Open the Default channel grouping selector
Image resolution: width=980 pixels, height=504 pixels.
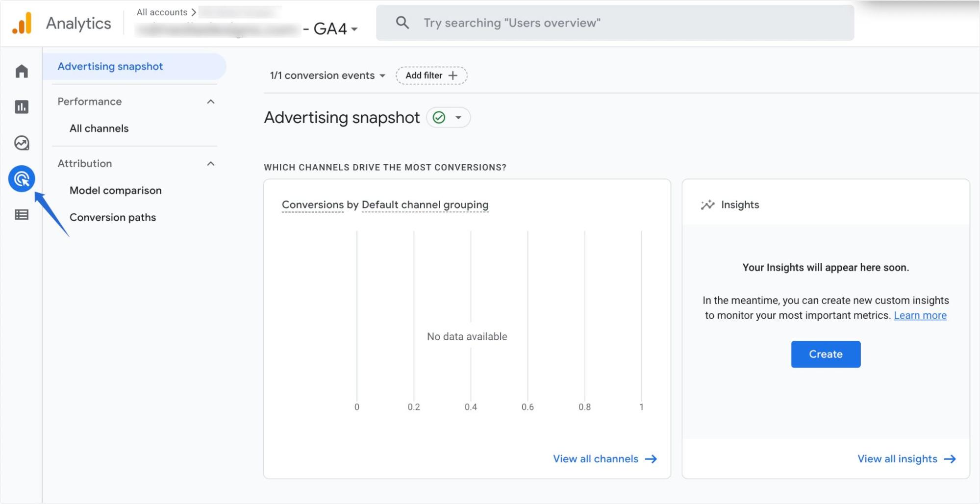(425, 205)
